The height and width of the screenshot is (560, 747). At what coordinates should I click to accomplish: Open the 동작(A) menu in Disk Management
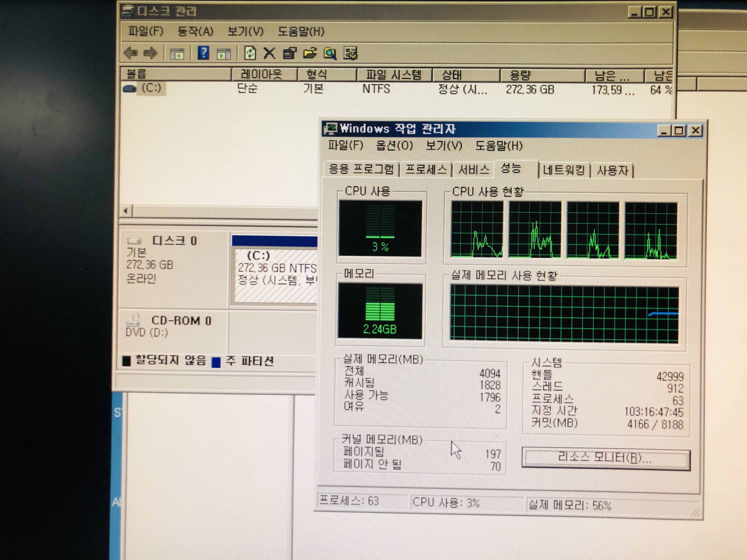(195, 31)
